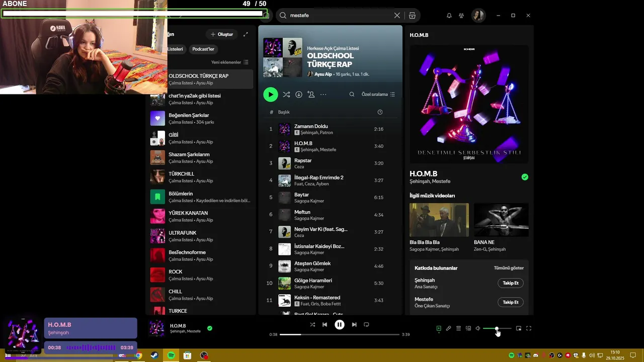Select the Rapstar track by Ceza
644x362 pixels.
[330, 163]
